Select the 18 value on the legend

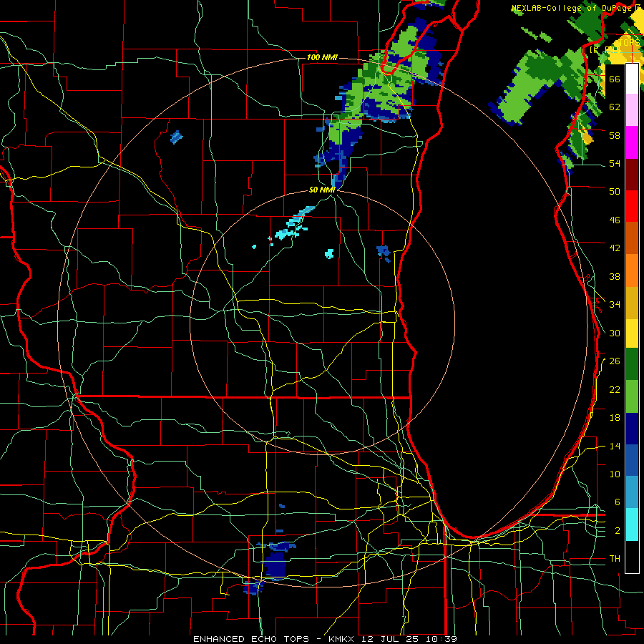click(615, 418)
